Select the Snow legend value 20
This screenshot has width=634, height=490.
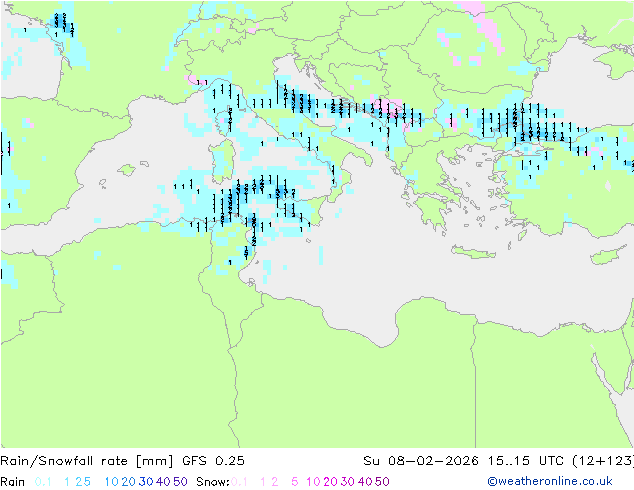click(330, 482)
